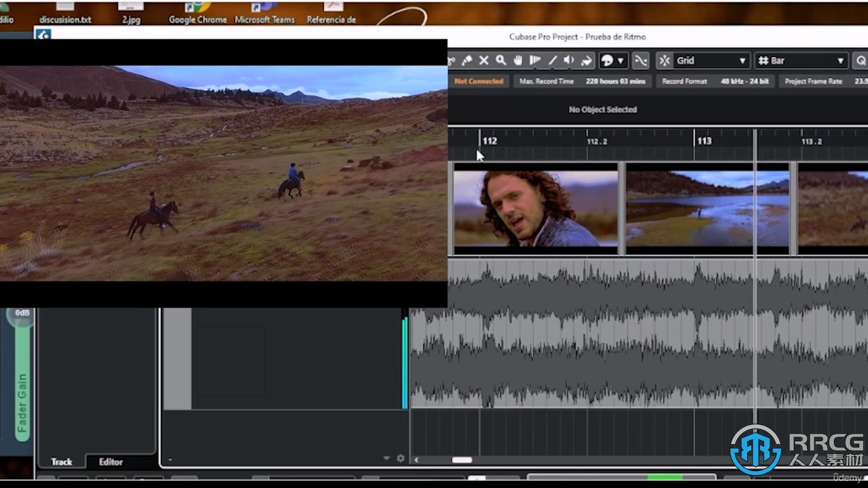Click the horizontal scrollbar left arrow
The height and width of the screenshot is (488, 868).
point(416,460)
